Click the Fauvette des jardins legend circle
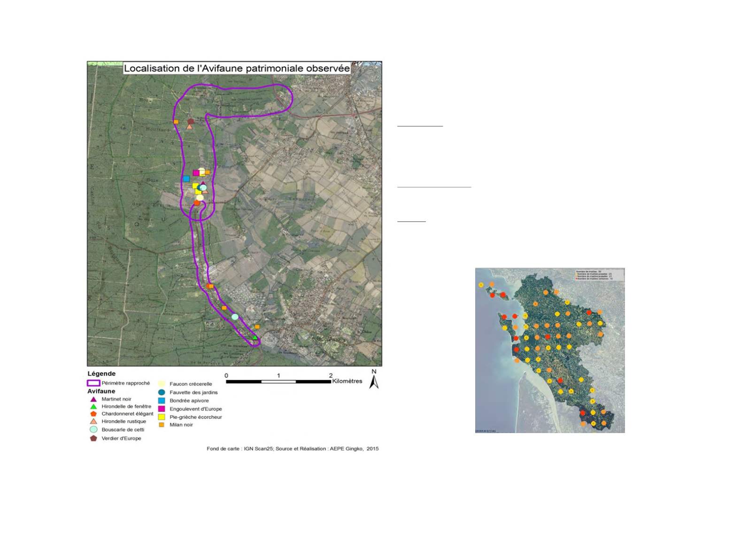This screenshot has height=535, width=756. 162,392
